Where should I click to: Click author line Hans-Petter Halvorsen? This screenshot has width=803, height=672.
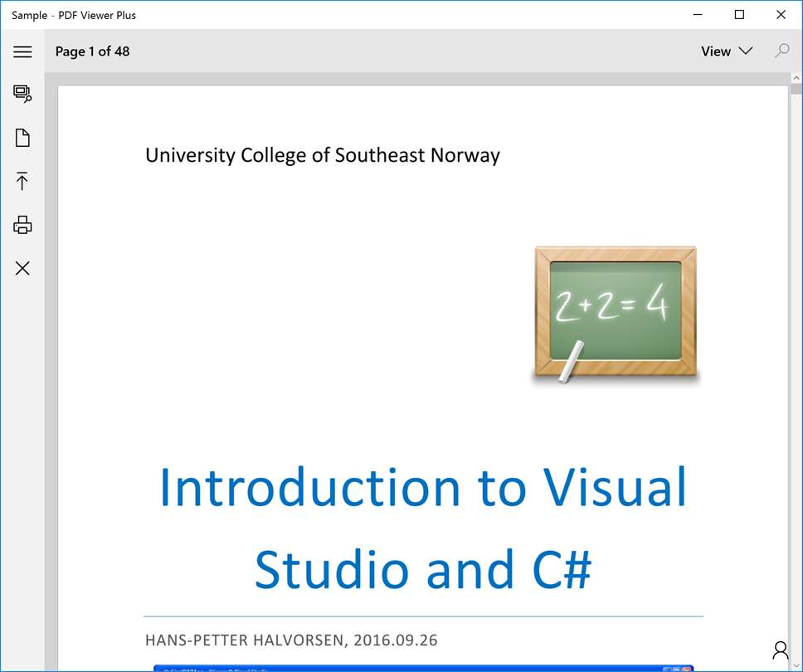click(x=291, y=640)
